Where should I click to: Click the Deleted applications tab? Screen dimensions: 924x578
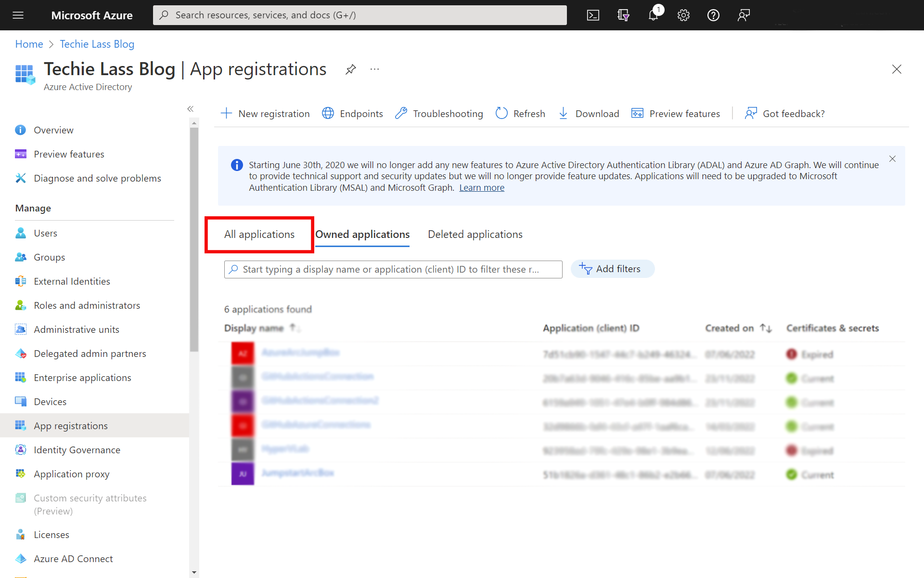coord(475,235)
